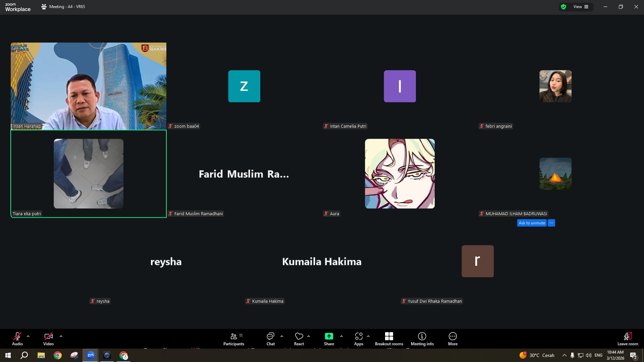Click the Zoom Workplace logo
Viewport: 644px width, 362px height.
coord(18,7)
